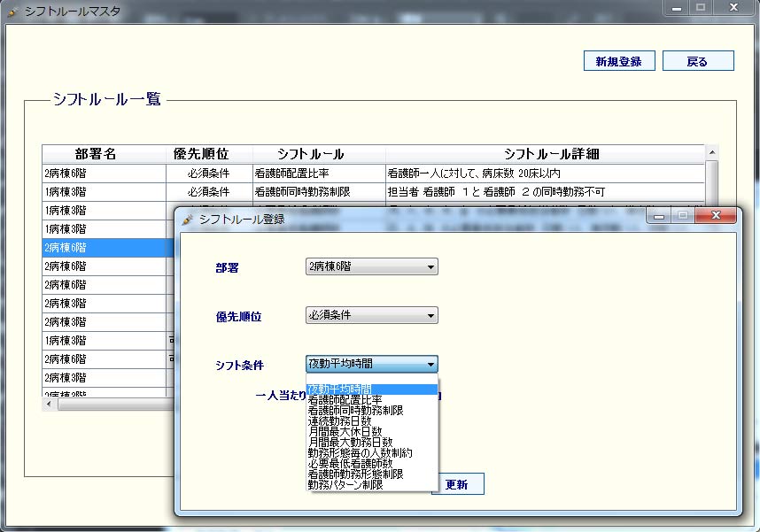Select the first 2病棟6階 table row

(x=104, y=173)
